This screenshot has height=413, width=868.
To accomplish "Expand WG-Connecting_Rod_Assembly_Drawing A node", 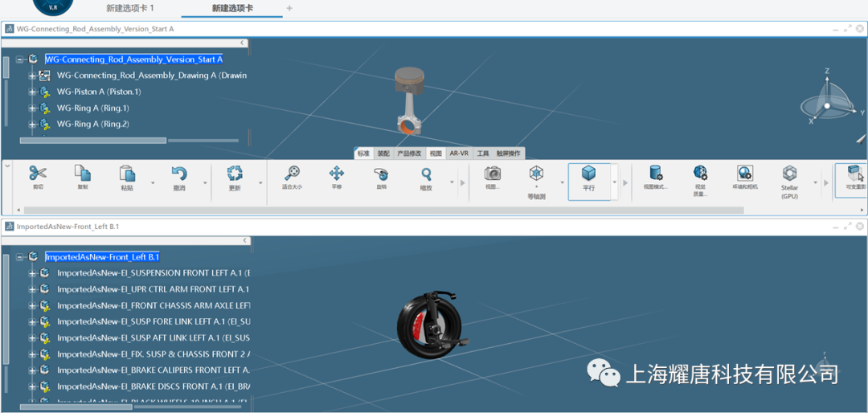I will tap(31, 76).
